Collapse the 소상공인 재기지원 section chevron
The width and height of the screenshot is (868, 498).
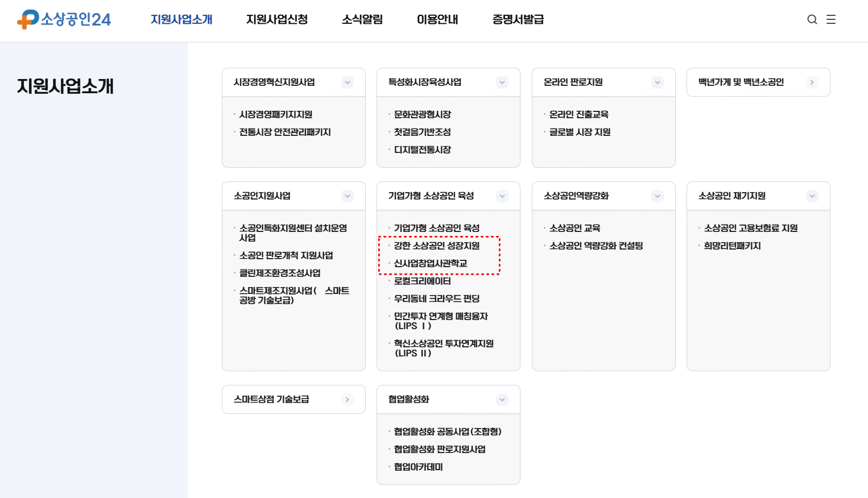click(812, 196)
